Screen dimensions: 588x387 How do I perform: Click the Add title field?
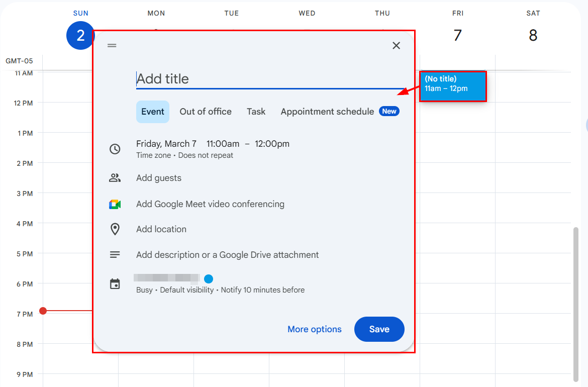click(270, 79)
